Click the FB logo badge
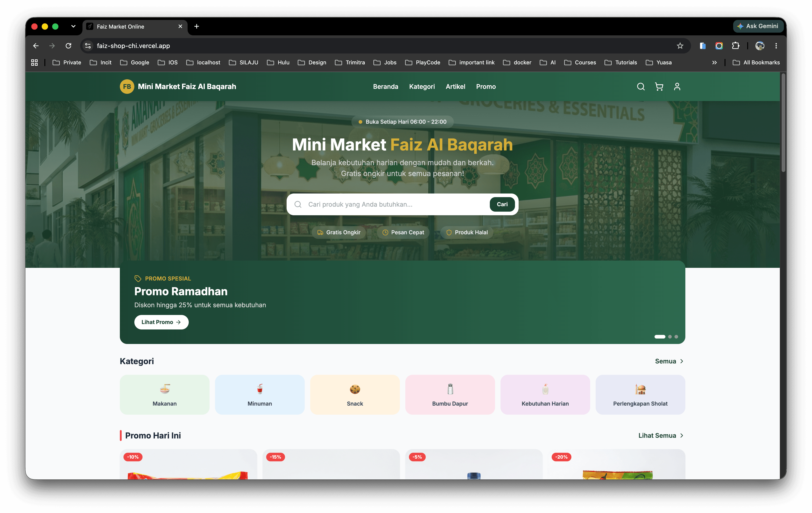 (x=127, y=87)
